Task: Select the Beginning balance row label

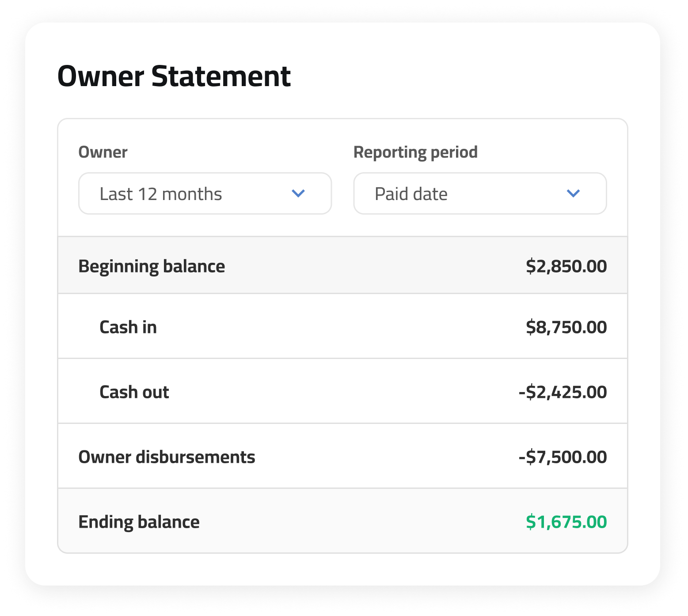Action: coord(152,266)
